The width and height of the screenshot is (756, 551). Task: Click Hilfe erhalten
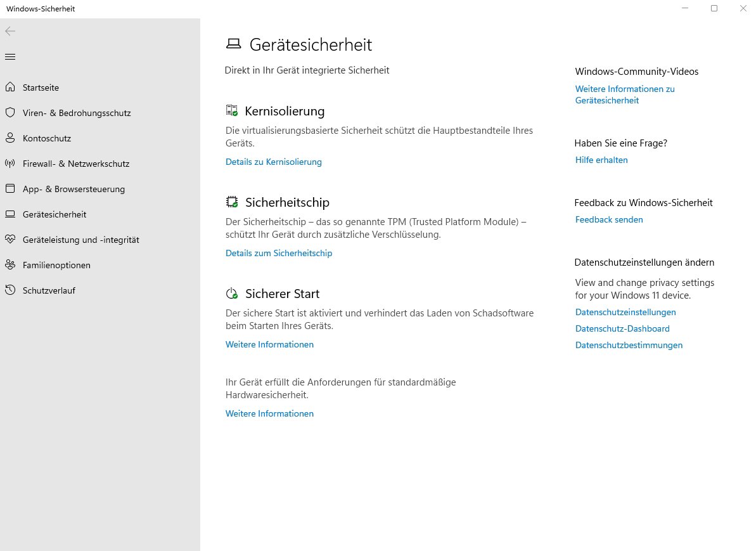601,160
